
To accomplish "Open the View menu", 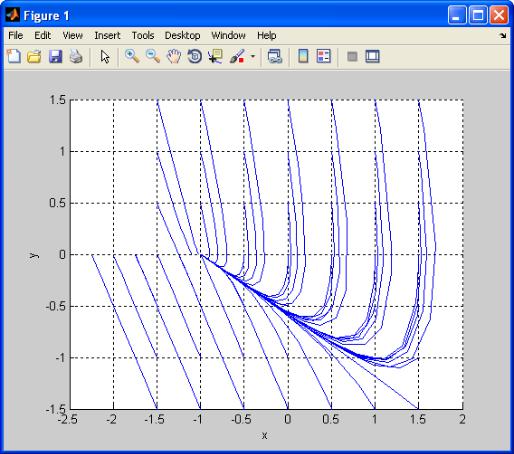I will (x=73, y=35).
